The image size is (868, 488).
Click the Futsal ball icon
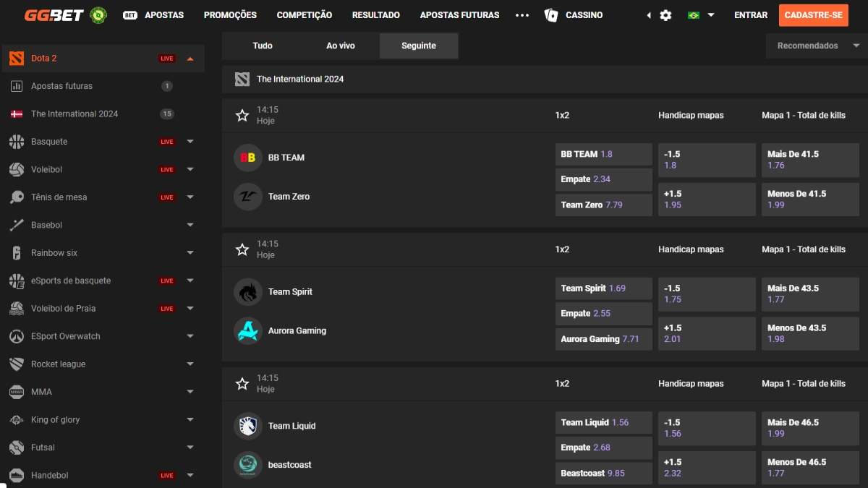[x=17, y=448]
